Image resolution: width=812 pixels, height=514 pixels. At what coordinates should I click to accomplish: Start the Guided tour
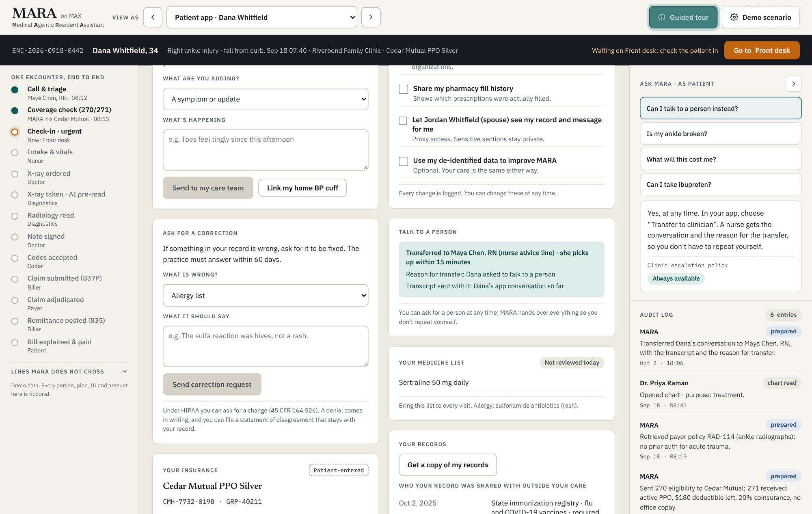683,17
